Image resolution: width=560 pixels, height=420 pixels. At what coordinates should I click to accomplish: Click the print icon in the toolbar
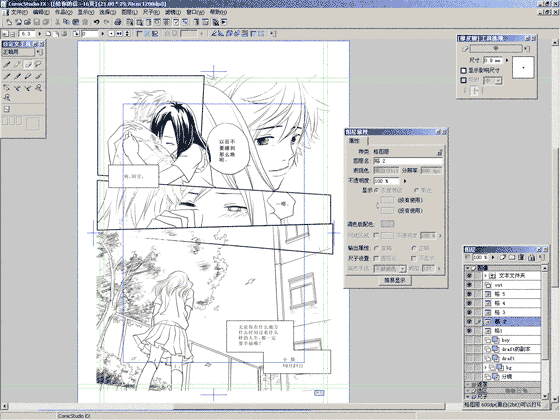[118, 22]
